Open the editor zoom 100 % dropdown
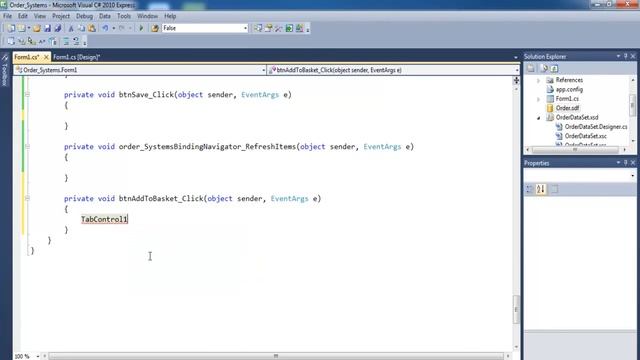640x360 pixels. click(38, 356)
